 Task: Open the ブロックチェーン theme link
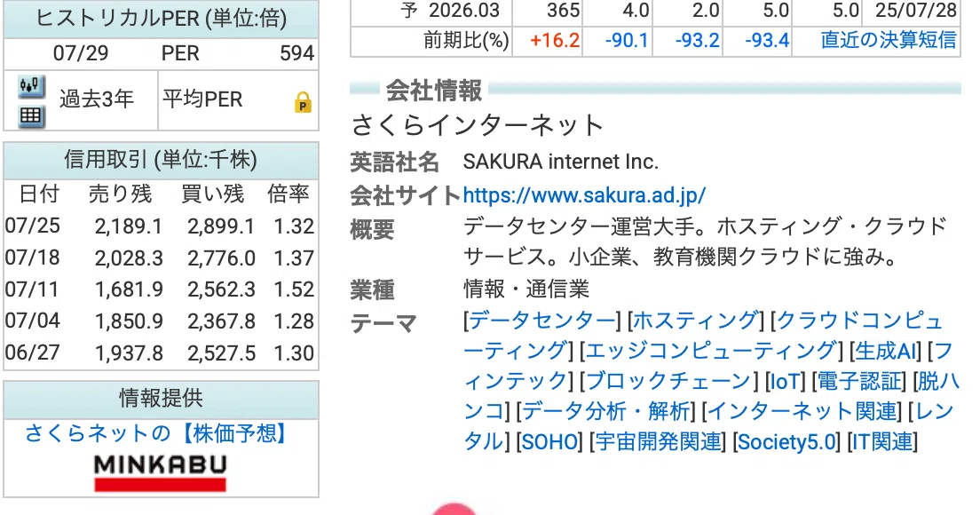coord(668,381)
